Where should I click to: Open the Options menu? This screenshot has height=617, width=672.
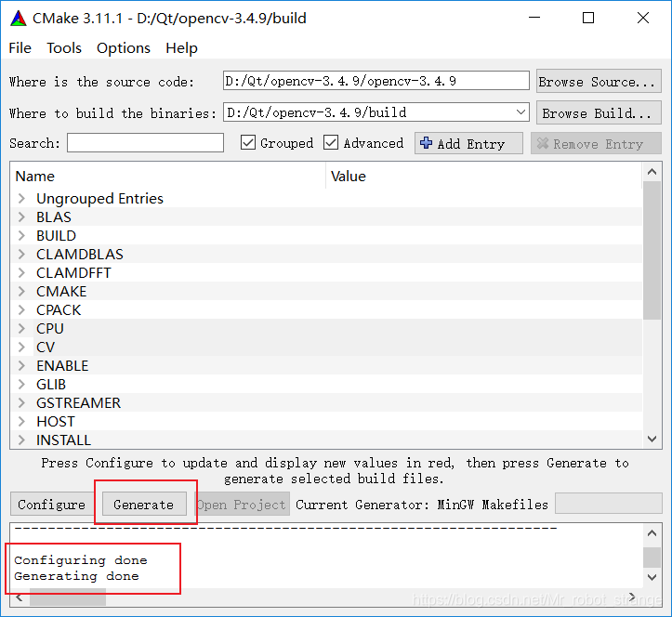pyautogui.click(x=124, y=48)
